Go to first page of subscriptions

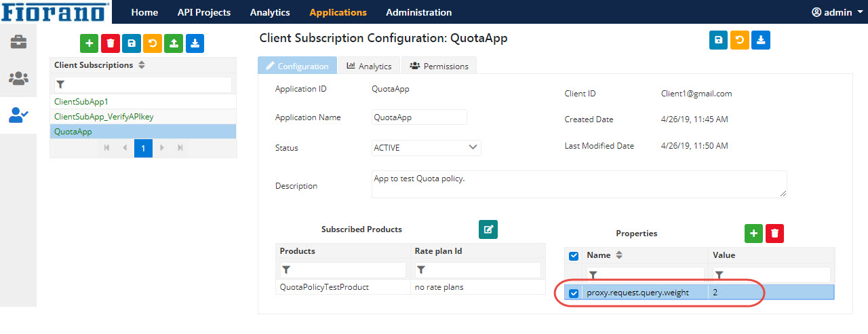(x=105, y=147)
